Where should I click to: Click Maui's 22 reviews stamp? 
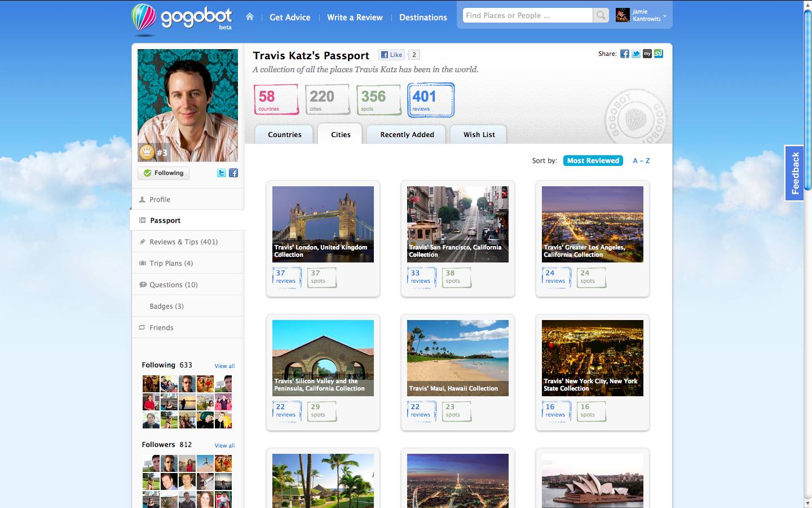coord(422,411)
